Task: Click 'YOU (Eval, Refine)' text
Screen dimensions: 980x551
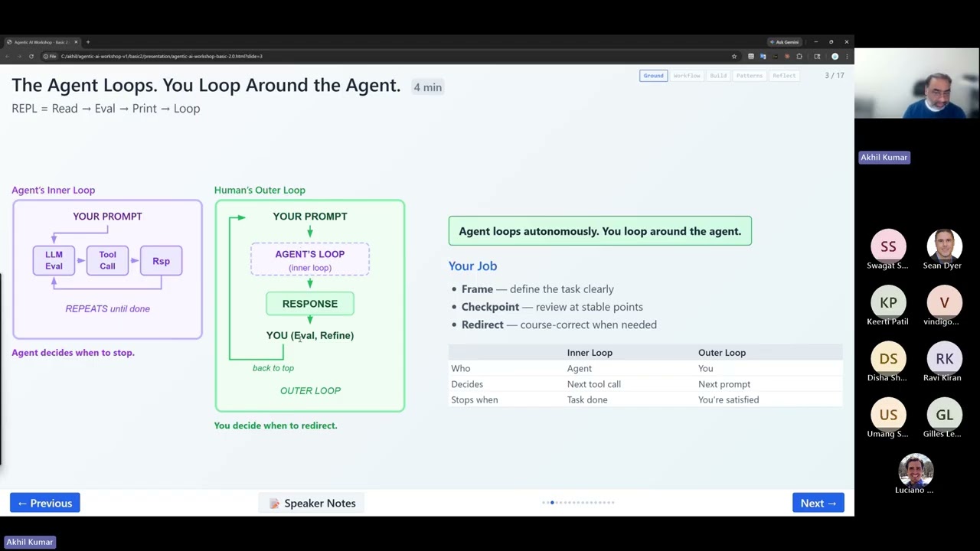Action: pyautogui.click(x=310, y=335)
